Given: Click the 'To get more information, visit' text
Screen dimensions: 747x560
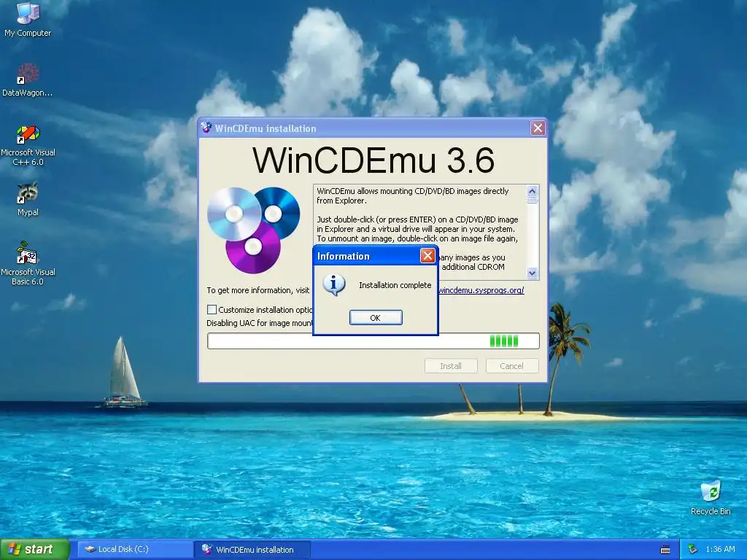Looking at the screenshot, I should (258, 290).
